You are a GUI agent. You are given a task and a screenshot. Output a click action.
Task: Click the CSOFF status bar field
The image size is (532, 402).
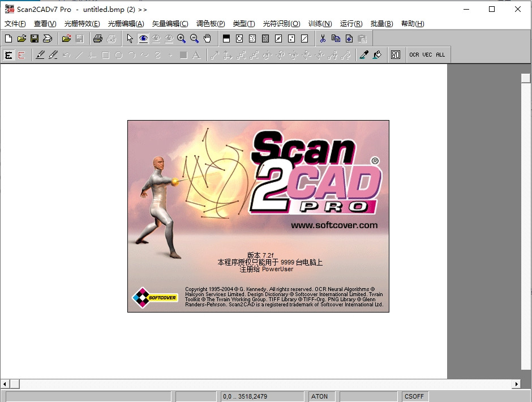415,396
